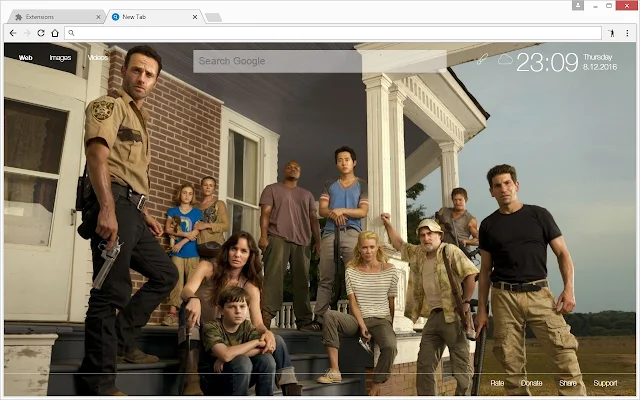Click the extension icon beside the address bar
This screenshot has width=640, height=400.
tap(611, 33)
